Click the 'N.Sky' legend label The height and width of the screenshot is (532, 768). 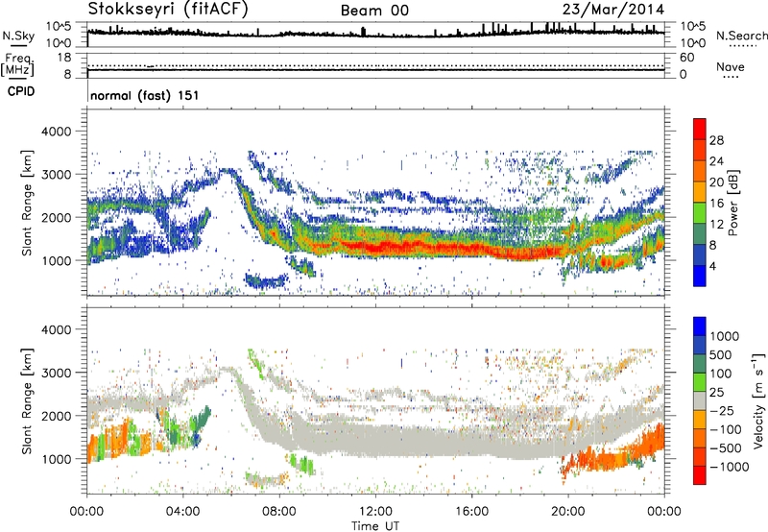18,36
